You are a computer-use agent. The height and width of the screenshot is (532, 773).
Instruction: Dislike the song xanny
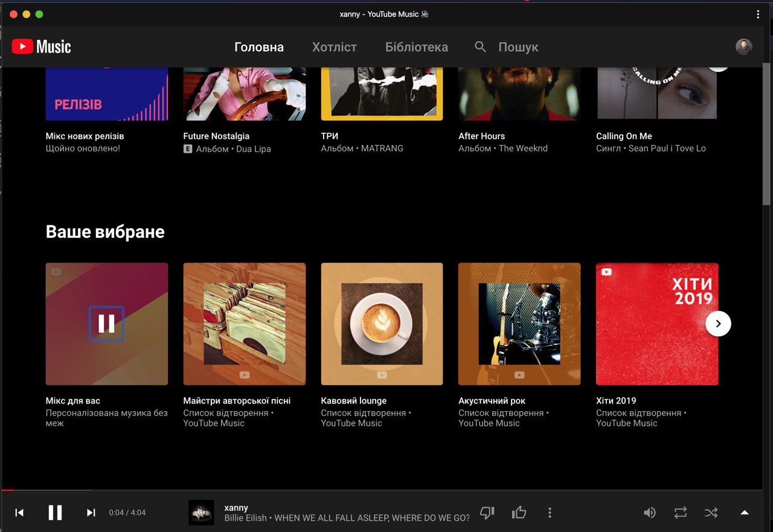click(x=487, y=513)
